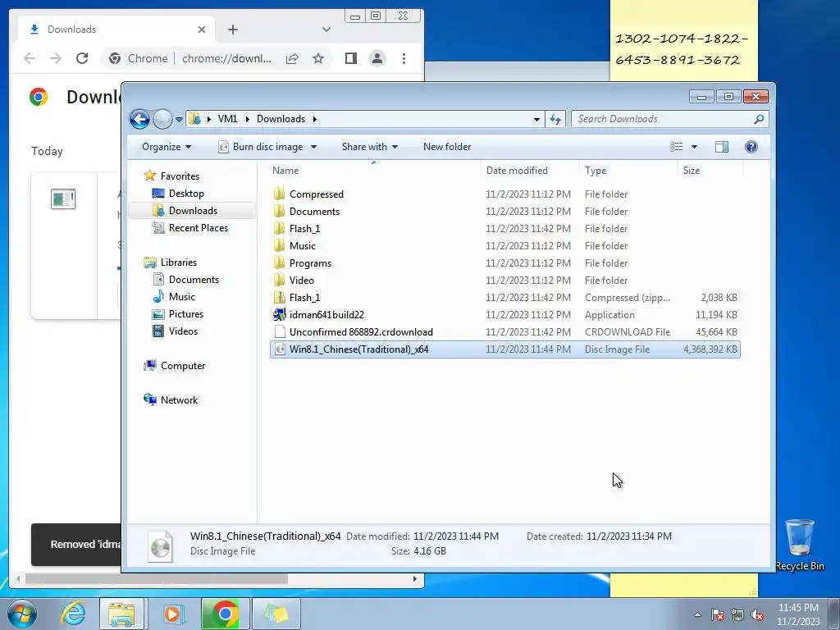Select the Programs folder

pyautogui.click(x=505, y=263)
